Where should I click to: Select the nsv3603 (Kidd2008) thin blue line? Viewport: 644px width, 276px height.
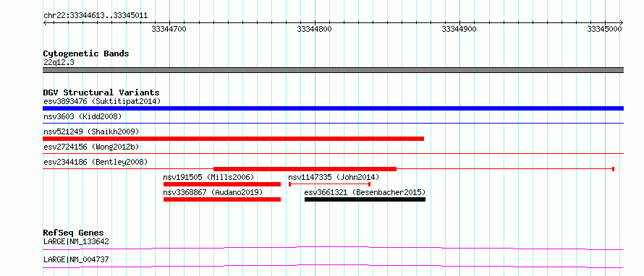point(333,123)
